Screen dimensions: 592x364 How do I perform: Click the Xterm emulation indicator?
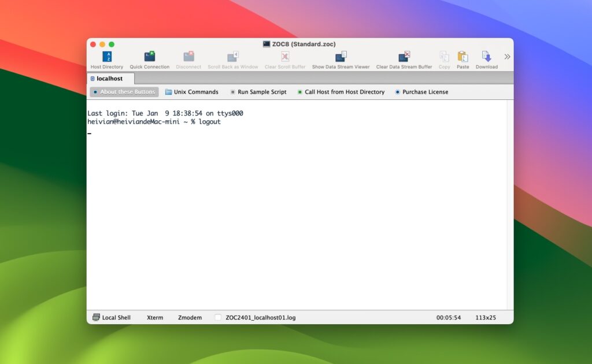coord(155,317)
